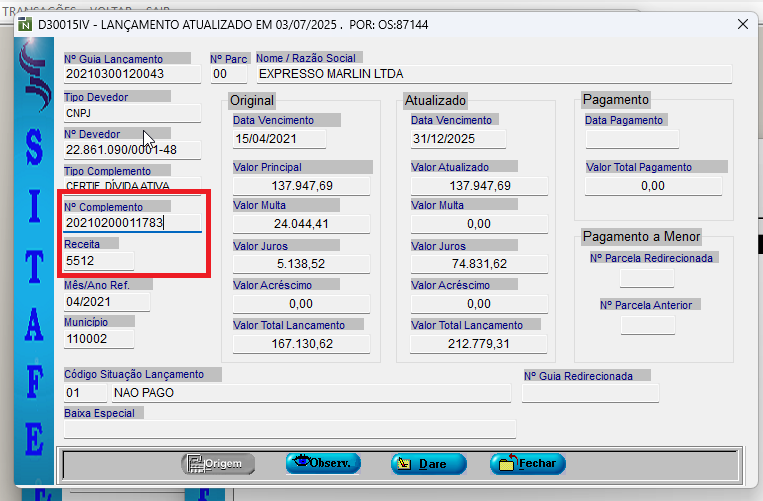Open Observ. notes with eye icon

[x=323, y=464]
